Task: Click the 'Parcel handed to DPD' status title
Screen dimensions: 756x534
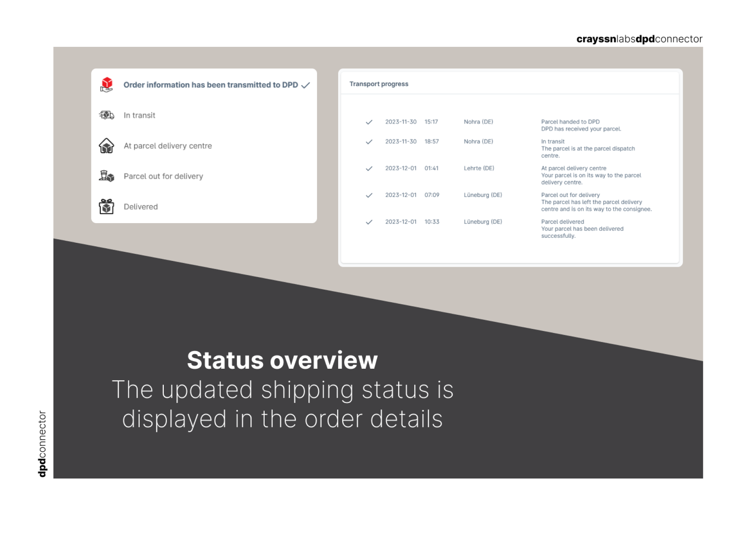Action: pyautogui.click(x=570, y=122)
